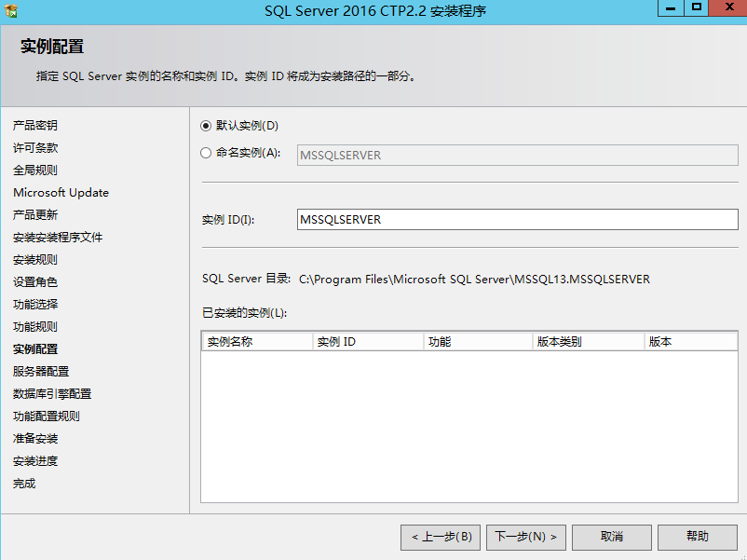Maximize the installer window
This screenshot has width=747, height=560.
(x=696, y=8)
